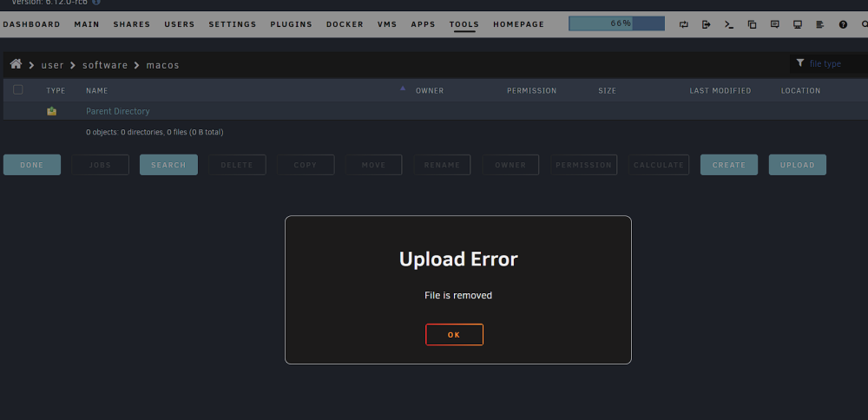The height and width of the screenshot is (420, 868).
Task: Click the Parent Directory folder icon
Action: [x=51, y=111]
